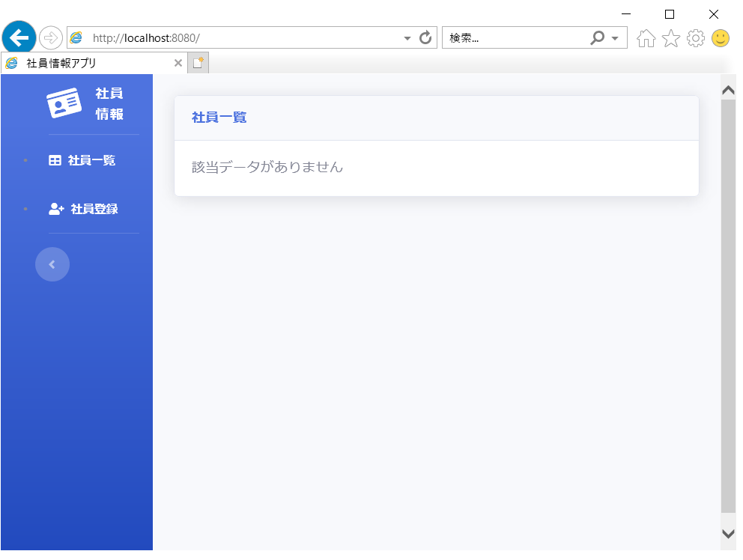Image resolution: width=743 pixels, height=560 pixels.
Task: Select the table icon beside 社員一覧
Action: pyautogui.click(x=56, y=159)
